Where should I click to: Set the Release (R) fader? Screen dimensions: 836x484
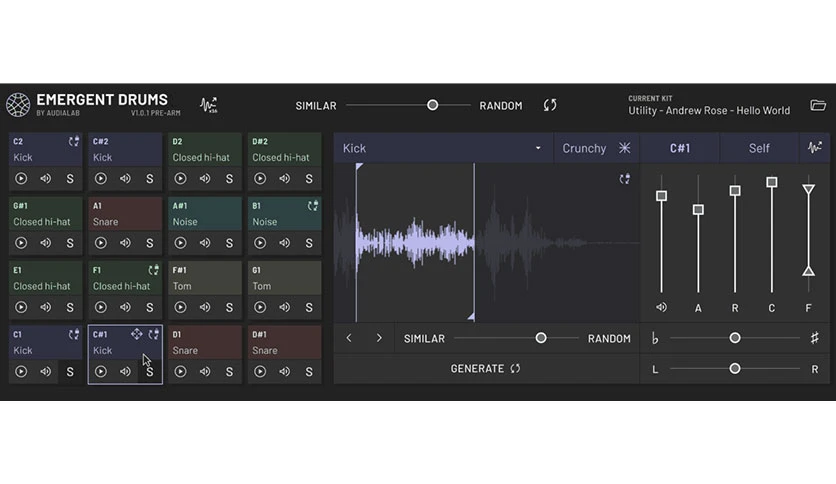tap(735, 190)
